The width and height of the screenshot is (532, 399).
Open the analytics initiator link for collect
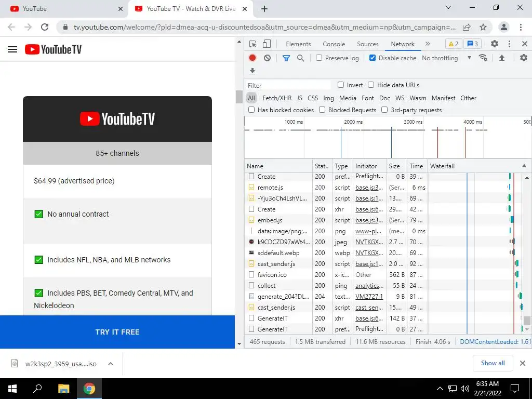(x=369, y=286)
